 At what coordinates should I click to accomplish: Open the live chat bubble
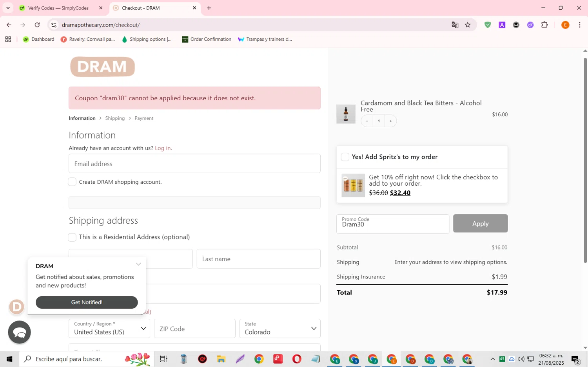19,332
